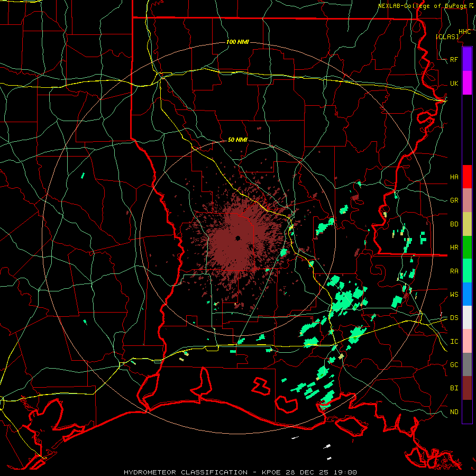Screen dimensions: 476x476
Task: Click the '28 DEC 25' date in caption
Action: tap(306, 472)
